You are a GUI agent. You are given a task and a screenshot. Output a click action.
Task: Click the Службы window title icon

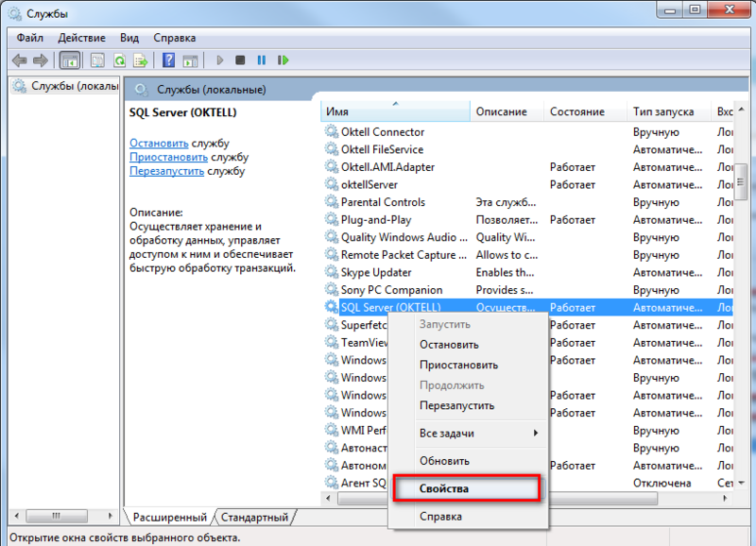(15, 13)
